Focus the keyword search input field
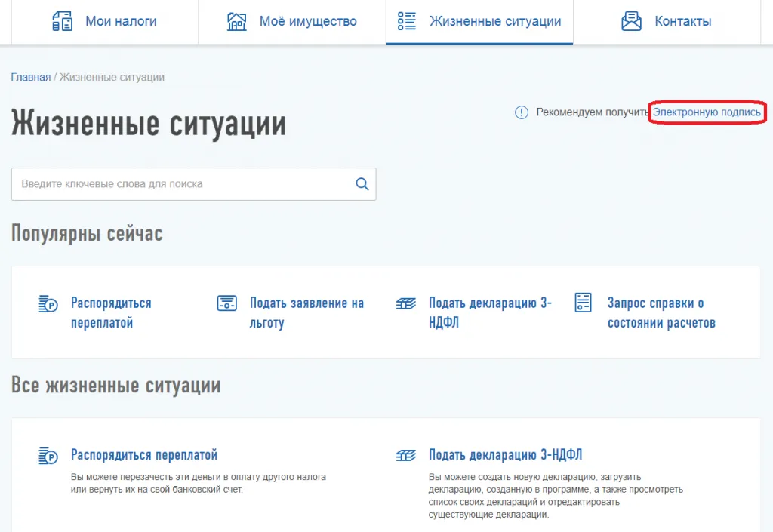Image resolution: width=773 pixels, height=532 pixels. tap(181, 183)
